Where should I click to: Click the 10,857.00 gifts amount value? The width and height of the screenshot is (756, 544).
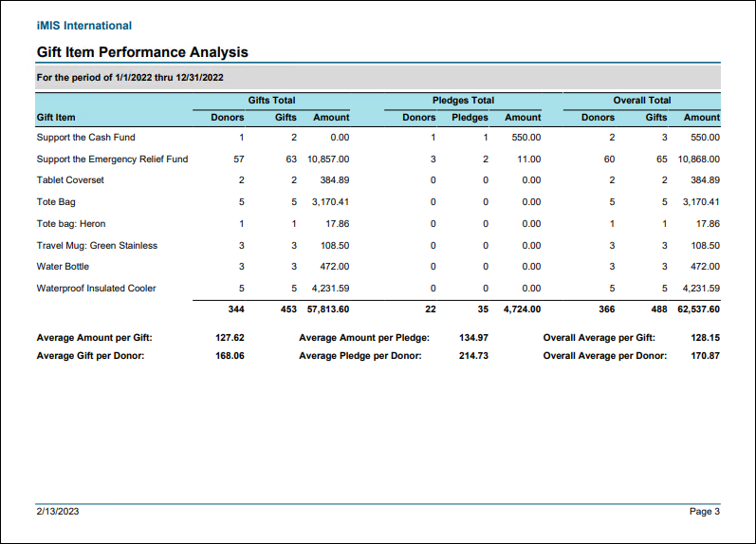click(x=328, y=159)
